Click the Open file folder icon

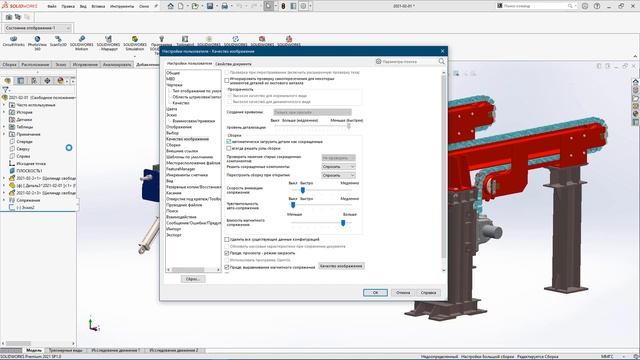[x=196, y=6]
